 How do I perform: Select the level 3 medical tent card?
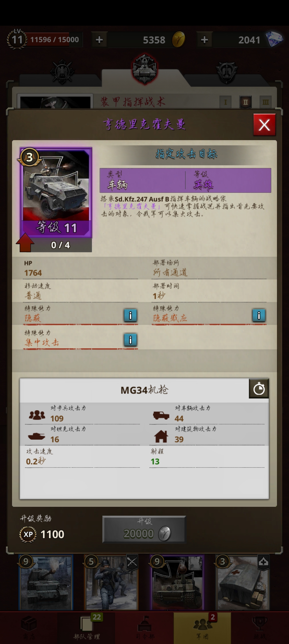point(243,582)
